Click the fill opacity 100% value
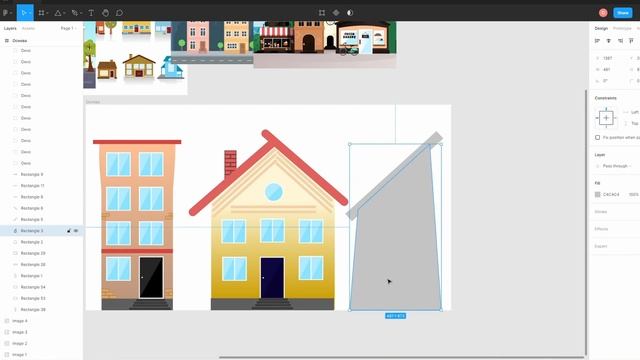The width and height of the screenshot is (640, 360). click(x=633, y=194)
